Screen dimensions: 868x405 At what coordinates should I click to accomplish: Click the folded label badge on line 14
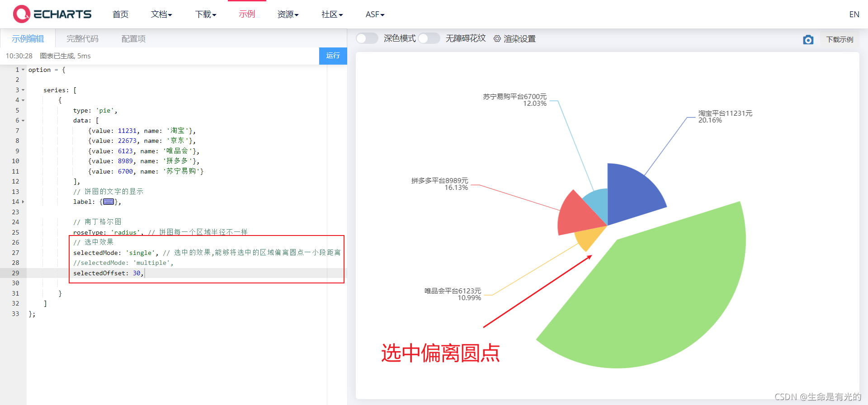pyautogui.click(x=108, y=202)
